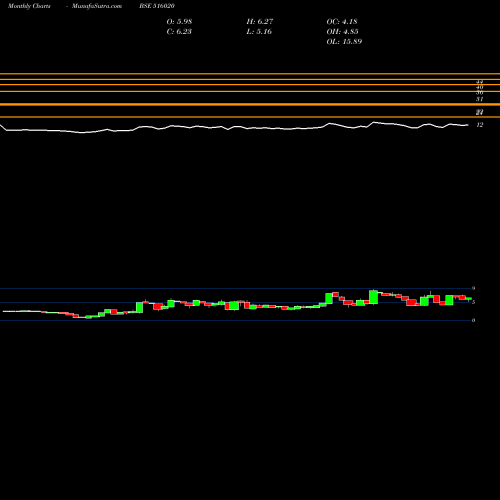Image resolution: width=500 pixels, height=500 pixels.
Task: Click the last green candlestick on the chart
Action: coord(469,299)
